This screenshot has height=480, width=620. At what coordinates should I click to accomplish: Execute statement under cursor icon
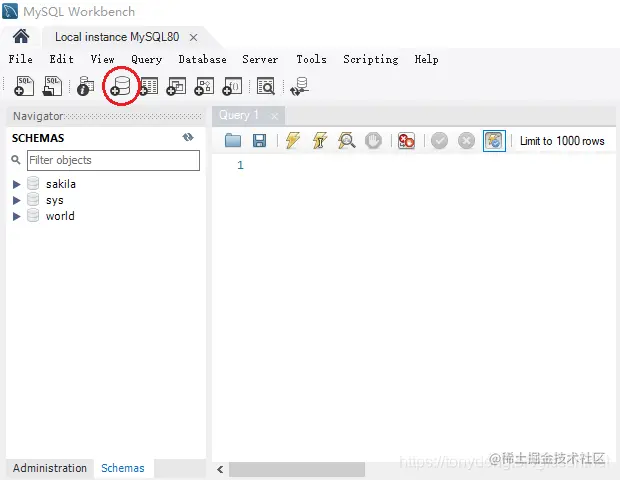319,140
